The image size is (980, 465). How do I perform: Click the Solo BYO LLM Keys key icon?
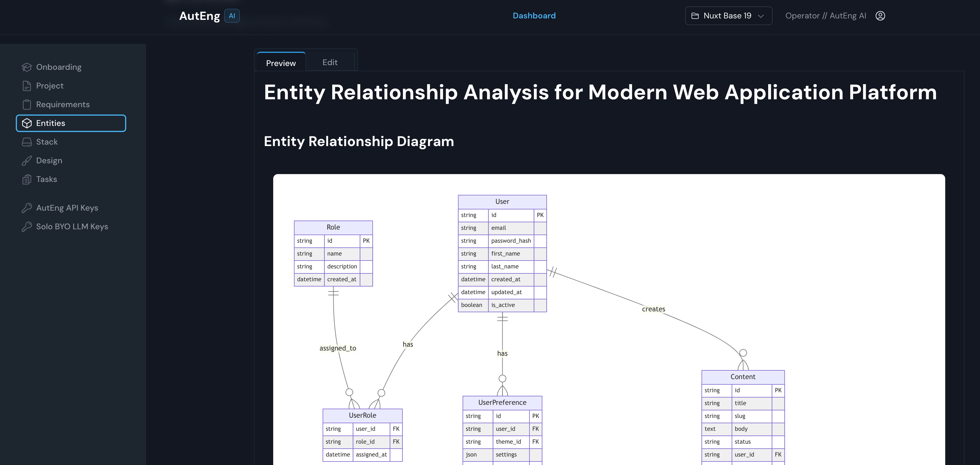27,227
